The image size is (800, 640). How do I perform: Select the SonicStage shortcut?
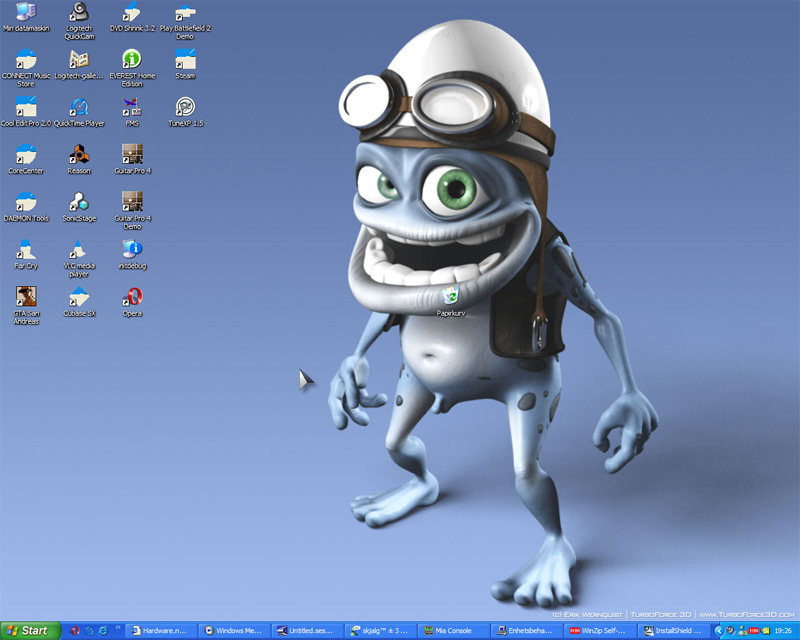(79, 207)
